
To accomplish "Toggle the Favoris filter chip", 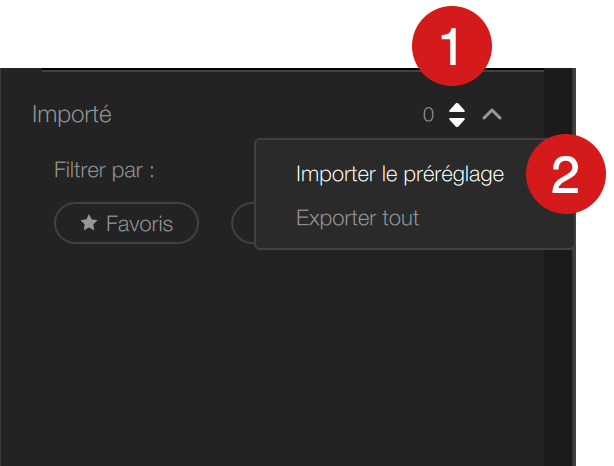I will click(x=126, y=223).
